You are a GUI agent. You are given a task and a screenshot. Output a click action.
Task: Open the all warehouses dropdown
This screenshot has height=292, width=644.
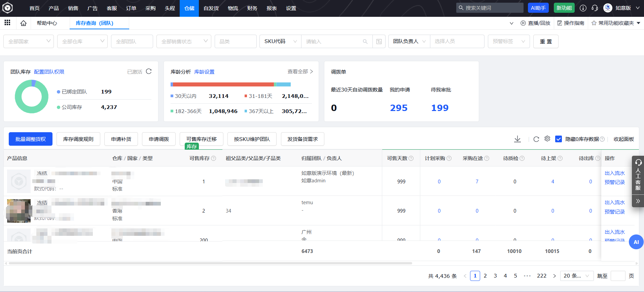(x=82, y=41)
